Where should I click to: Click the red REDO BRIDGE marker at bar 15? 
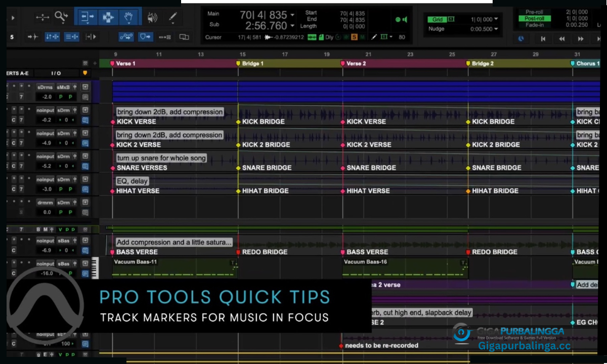[261, 252]
